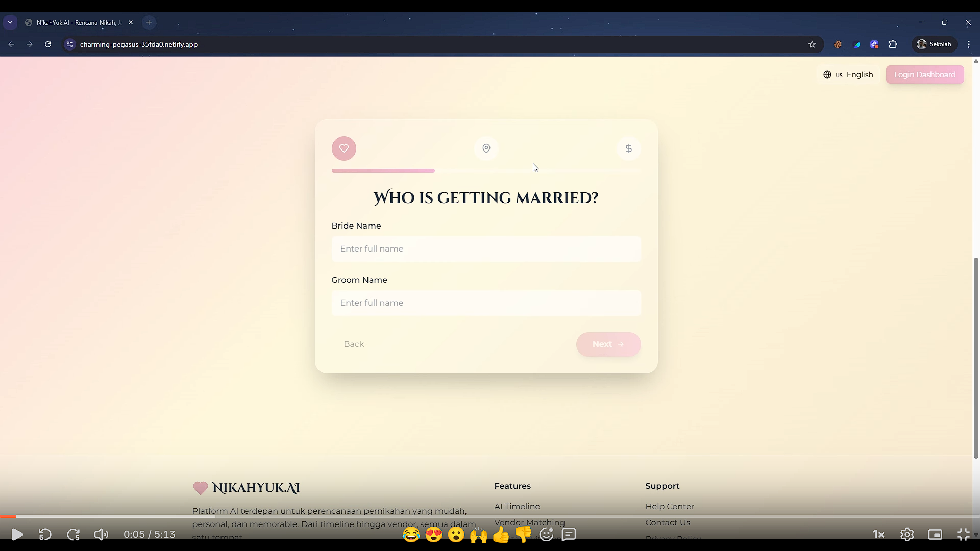Click the Login Dashboard button

[924, 74]
